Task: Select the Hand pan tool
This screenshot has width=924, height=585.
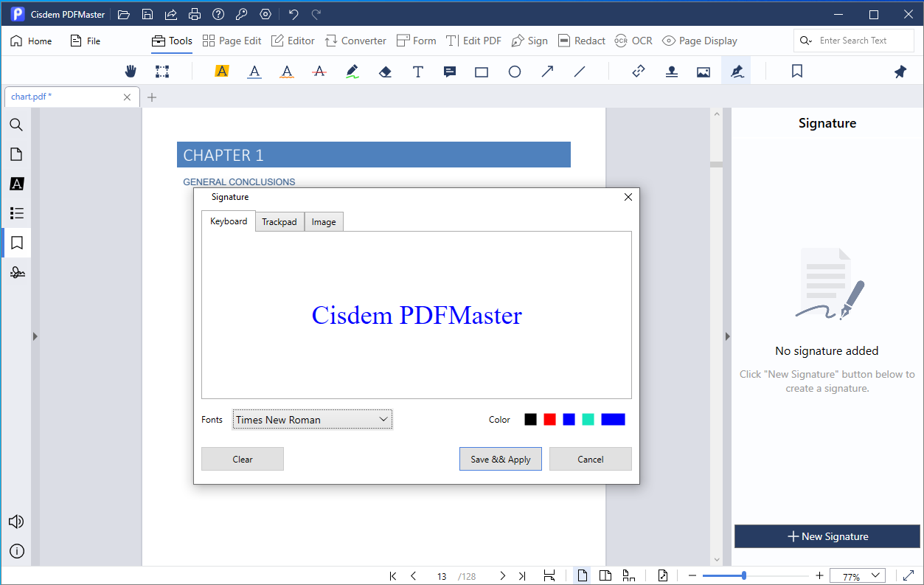Action: tap(131, 72)
